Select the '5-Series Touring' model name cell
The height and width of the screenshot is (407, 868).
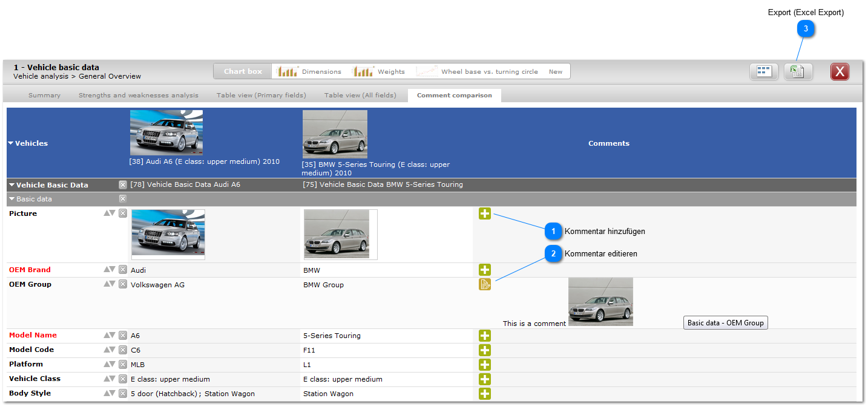332,336
